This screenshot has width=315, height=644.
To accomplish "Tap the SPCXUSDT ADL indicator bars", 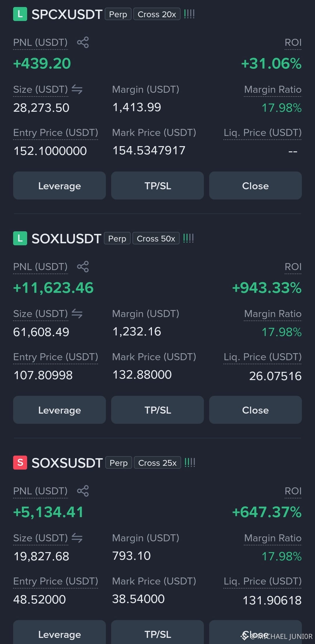I will pyautogui.click(x=189, y=14).
